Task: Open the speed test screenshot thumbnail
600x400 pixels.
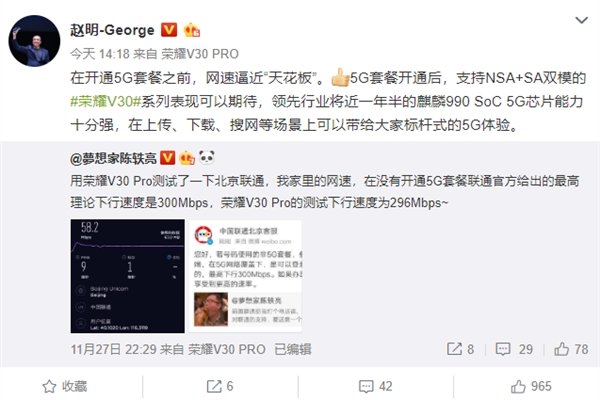Action: click(127, 276)
